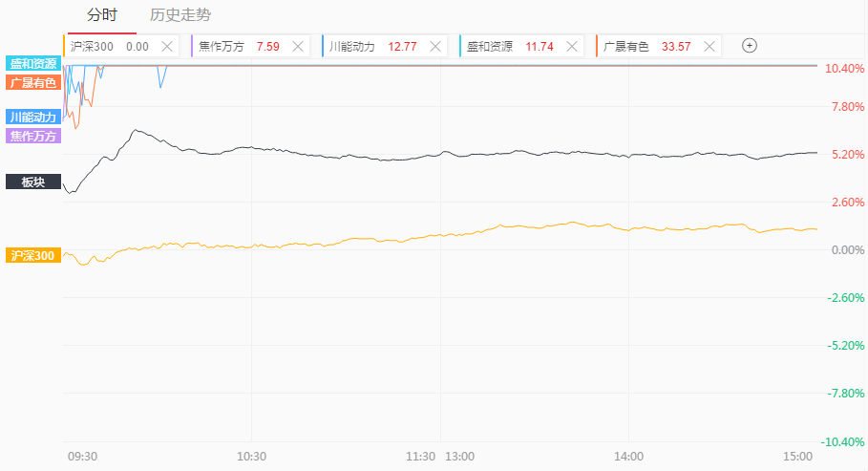Click the 10:30 time axis marker

251,456
